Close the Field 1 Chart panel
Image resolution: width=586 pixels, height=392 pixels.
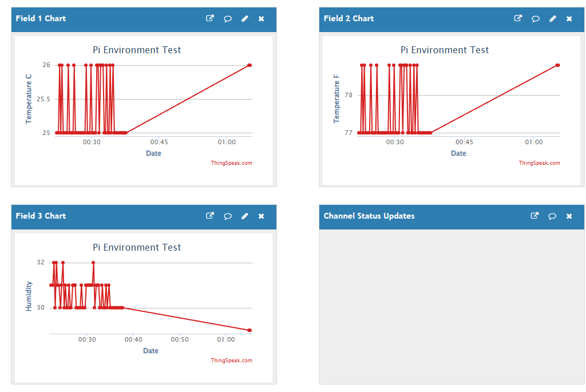262,18
